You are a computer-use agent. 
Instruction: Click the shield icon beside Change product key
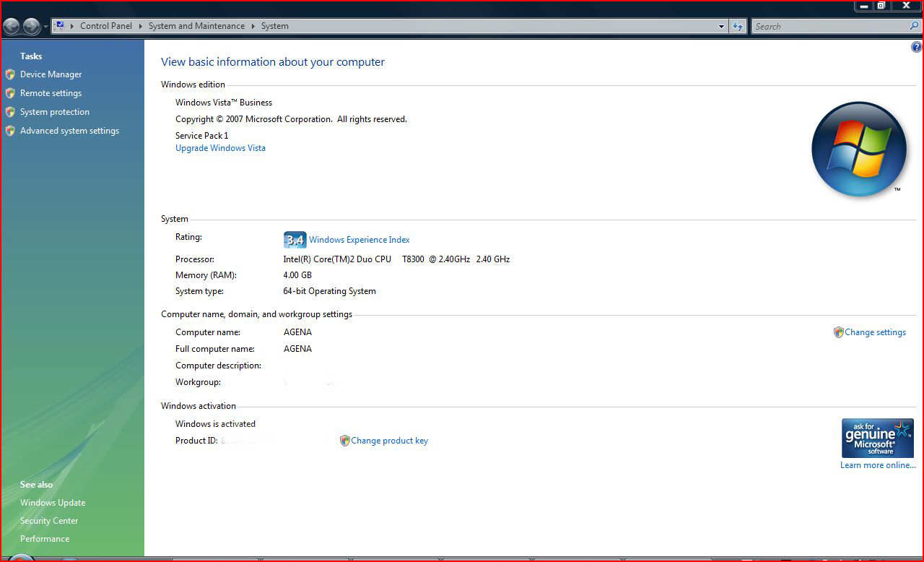click(344, 441)
